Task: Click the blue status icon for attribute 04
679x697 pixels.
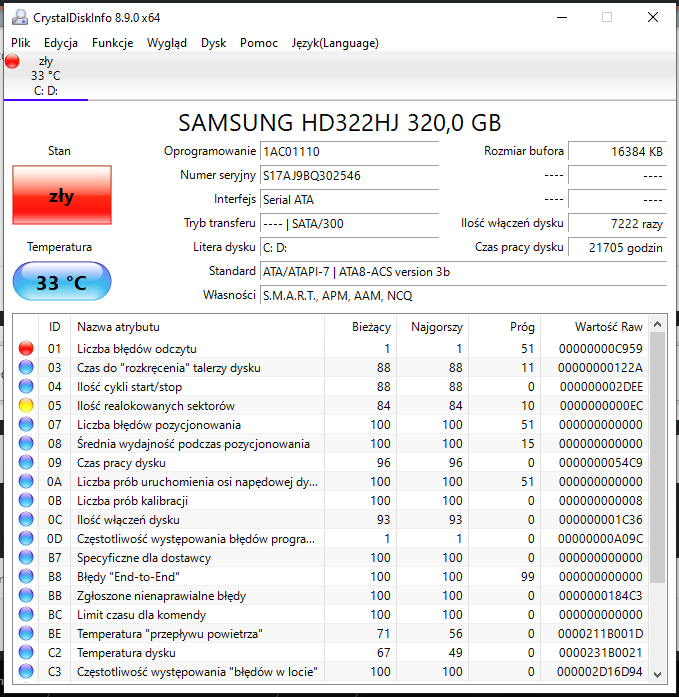Action: coord(26,386)
